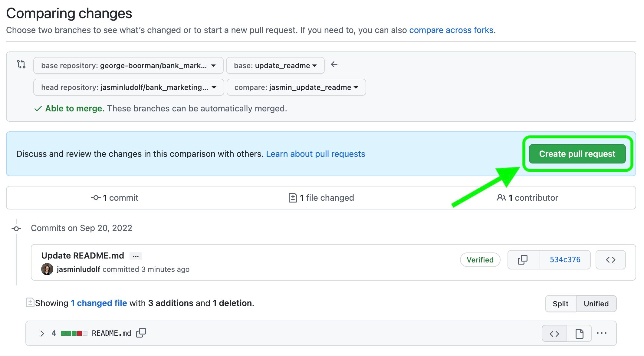The image size is (644, 356).
Task: Click the 1 changed file link
Action: (x=99, y=303)
